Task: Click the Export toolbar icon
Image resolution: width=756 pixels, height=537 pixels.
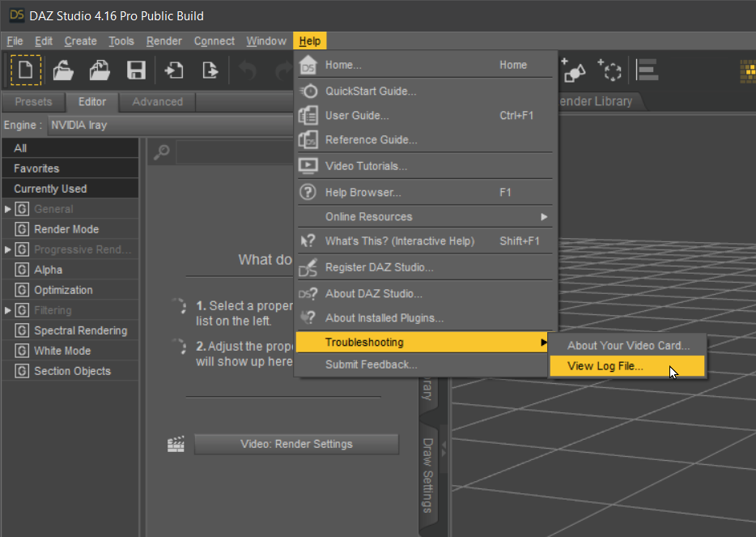Action: tap(210, 70)
